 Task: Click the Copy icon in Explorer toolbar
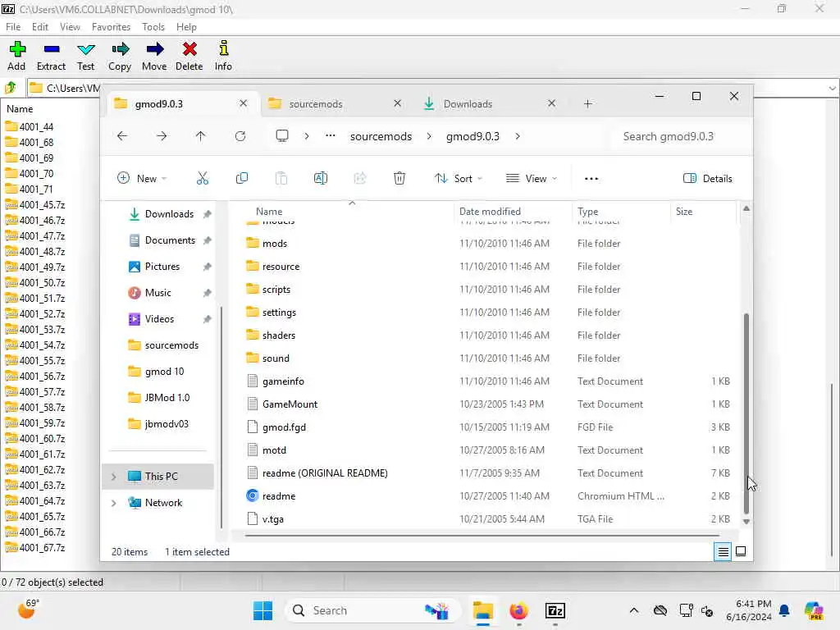tap(242, 178)
